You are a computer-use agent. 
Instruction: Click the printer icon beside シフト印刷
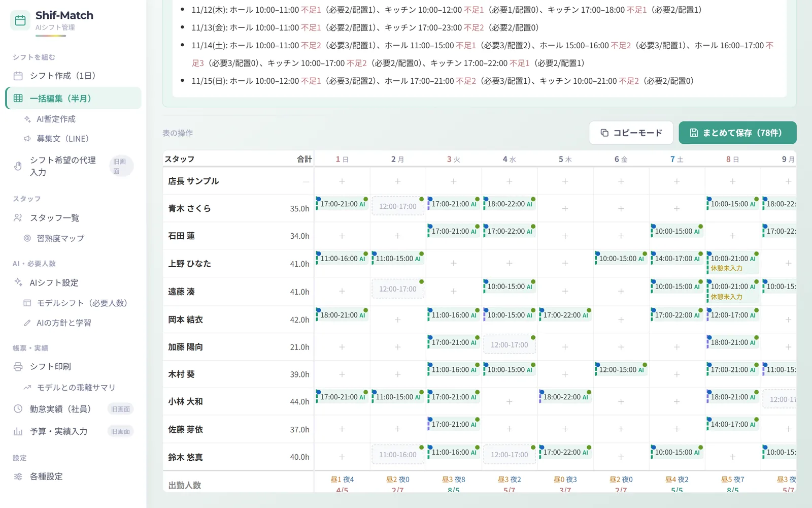pyautogui.click(x=18, y=367)
